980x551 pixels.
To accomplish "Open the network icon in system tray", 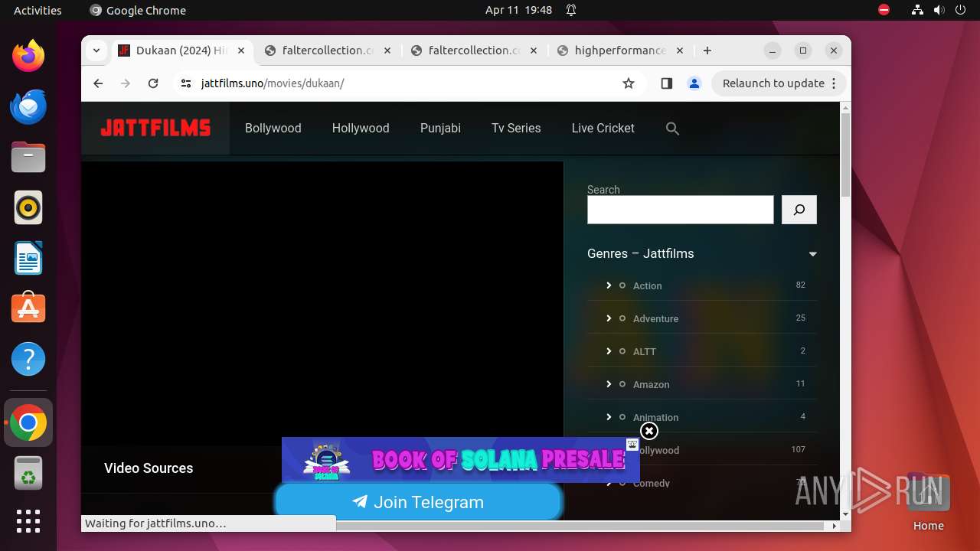I will [917, 10].
